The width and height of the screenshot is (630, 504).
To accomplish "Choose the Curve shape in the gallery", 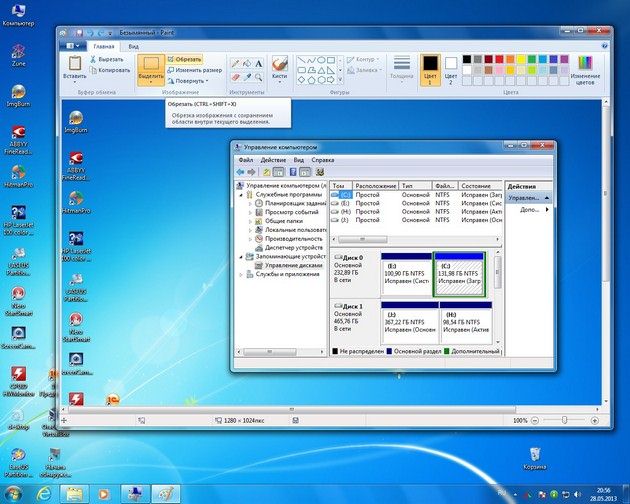I will pos(311,60).
